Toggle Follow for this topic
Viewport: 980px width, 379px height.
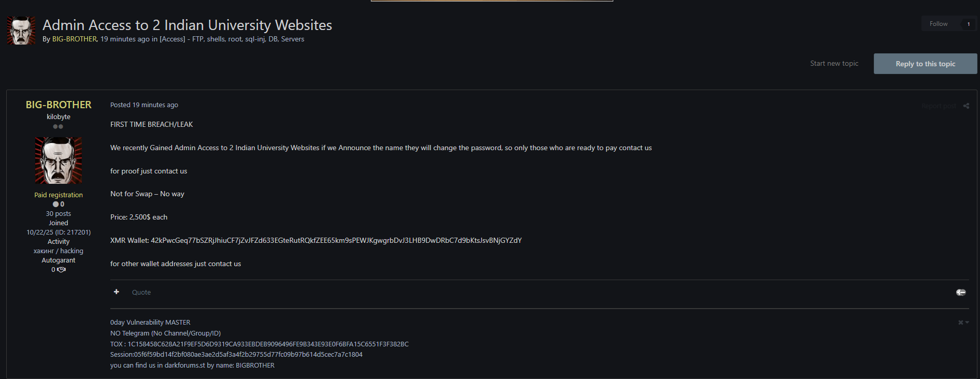tap(939, 24)
